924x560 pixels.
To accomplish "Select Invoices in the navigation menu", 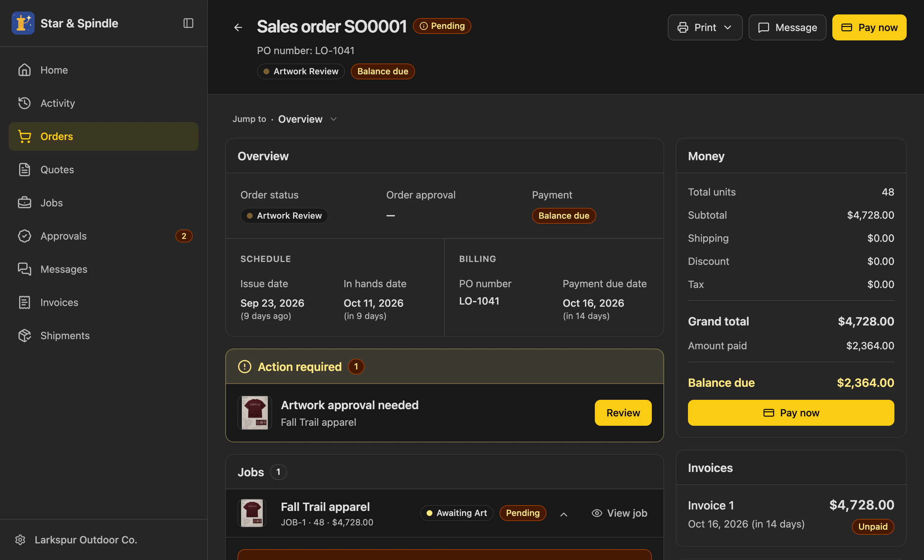I will (x=104, y=302).
